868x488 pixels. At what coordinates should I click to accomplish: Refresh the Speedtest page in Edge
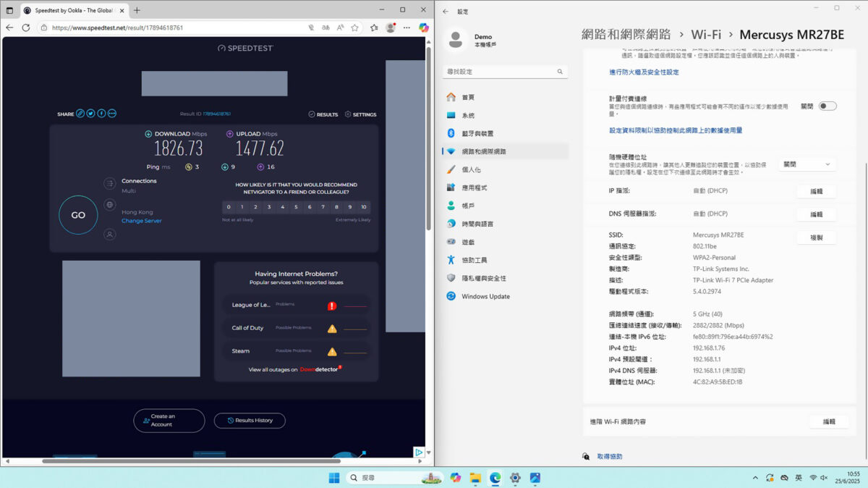[x=26, y=28]
